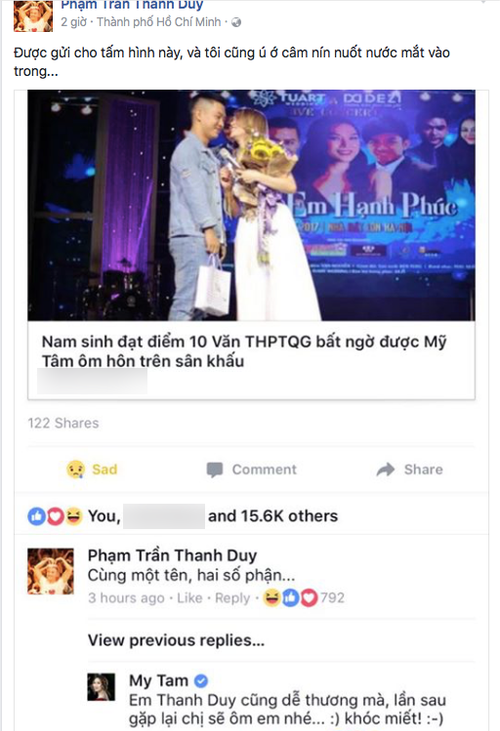Open the 792 reactions on the comment
This screenshot has height=731, width=500.
(x=304, y=598)
